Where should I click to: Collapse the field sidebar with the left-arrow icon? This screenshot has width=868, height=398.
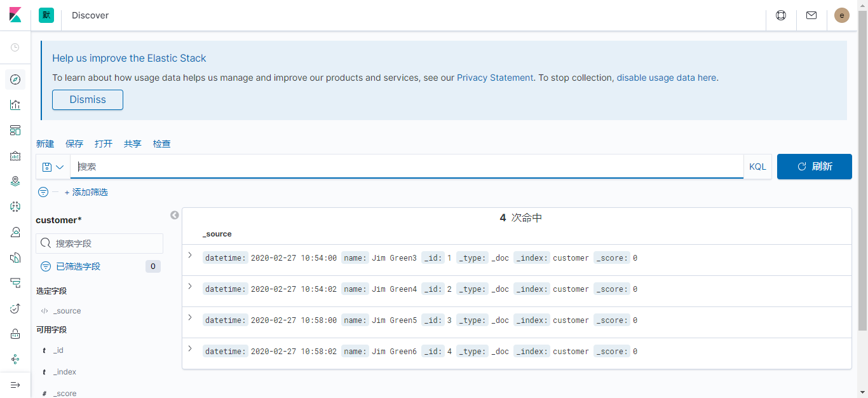(x=175, y=215)
